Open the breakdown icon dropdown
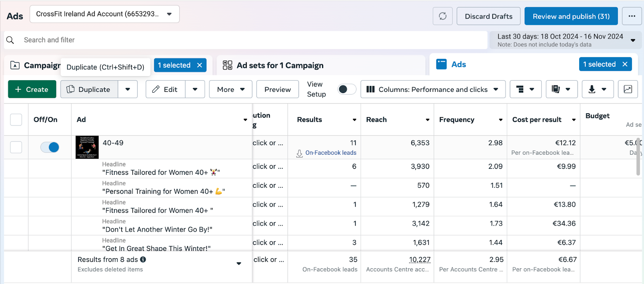 (x=525, y=89)
